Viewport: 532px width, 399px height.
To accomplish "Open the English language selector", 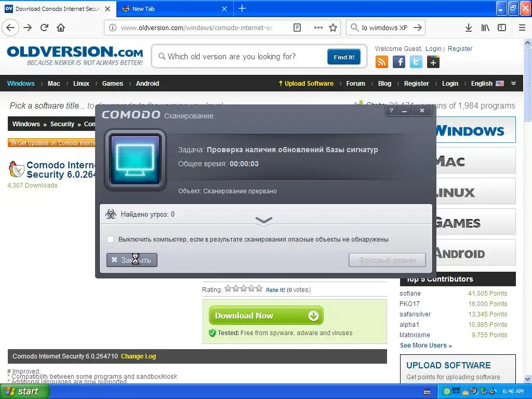I will (x=487, y=84).
